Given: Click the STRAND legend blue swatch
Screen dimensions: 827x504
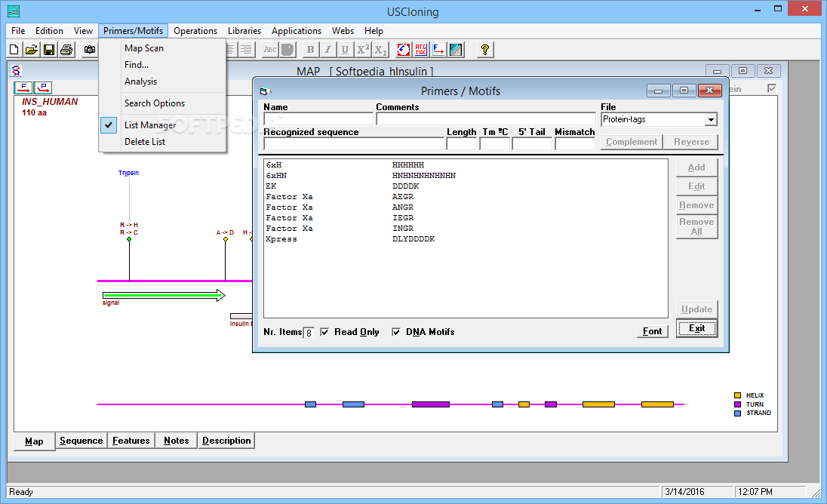Looking at the screenshot, I should [737, 413].
